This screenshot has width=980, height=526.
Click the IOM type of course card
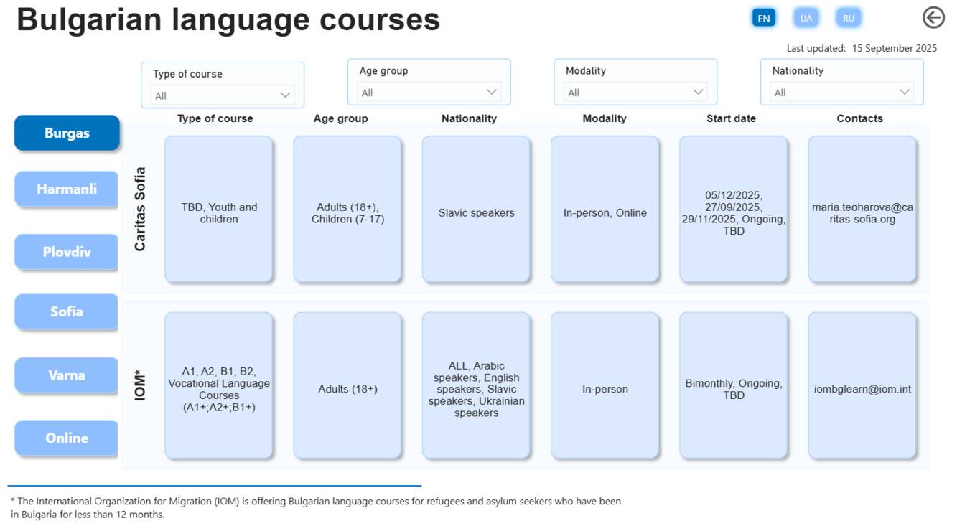[219, 385]
